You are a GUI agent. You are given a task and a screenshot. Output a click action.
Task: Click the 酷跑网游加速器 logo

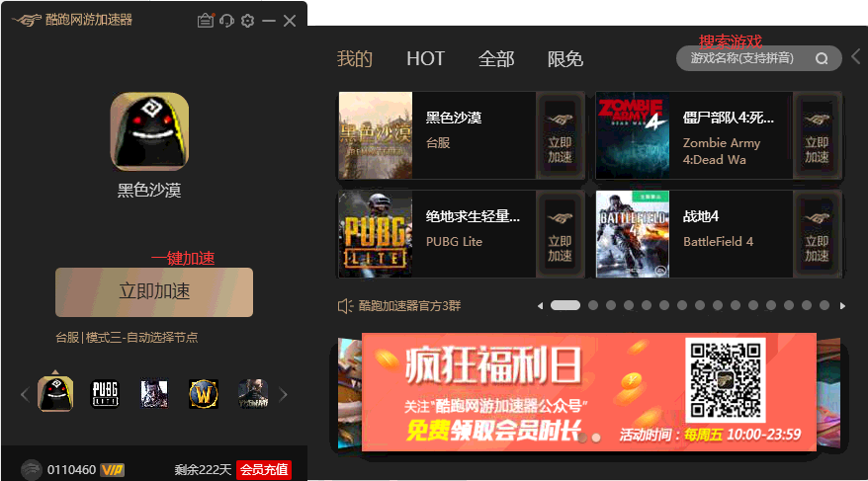pos(72,20)
